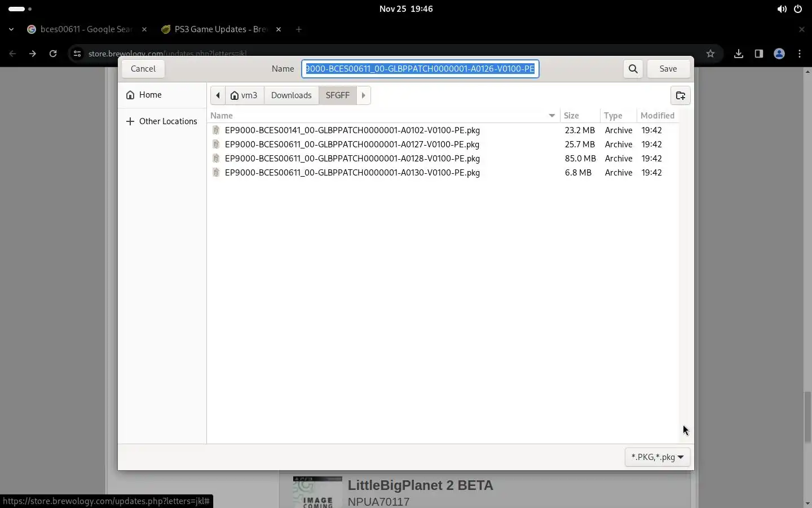Open Chrome's tab search dropdown arrow

click(x=11, y=29)
